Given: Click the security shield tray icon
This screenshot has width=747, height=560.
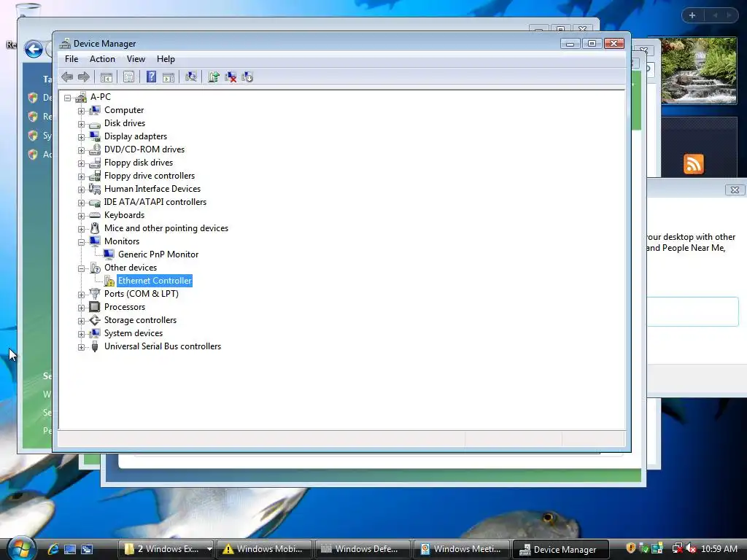Looking at the screenshot, I should point(631,548).
